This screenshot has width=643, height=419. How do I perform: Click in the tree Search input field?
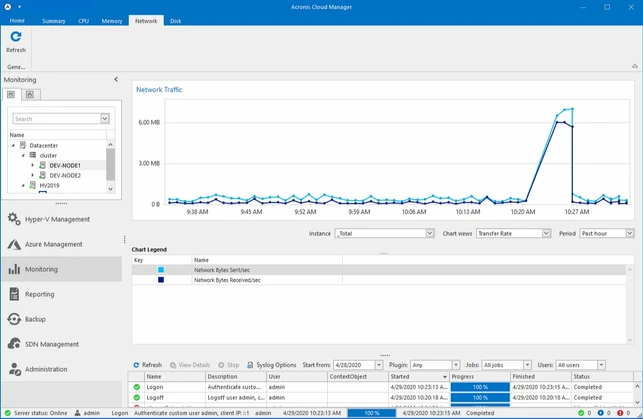(x=57, y=118)
